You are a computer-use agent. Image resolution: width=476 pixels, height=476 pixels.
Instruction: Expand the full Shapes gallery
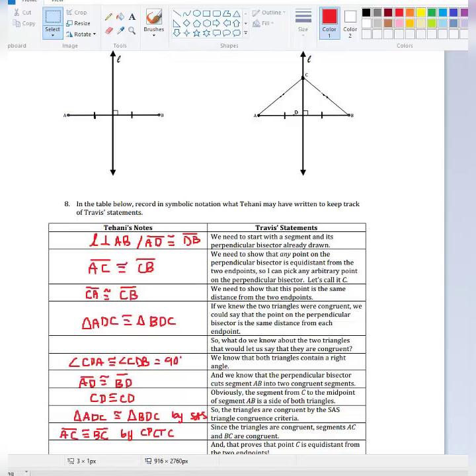(x=245, y=33)
